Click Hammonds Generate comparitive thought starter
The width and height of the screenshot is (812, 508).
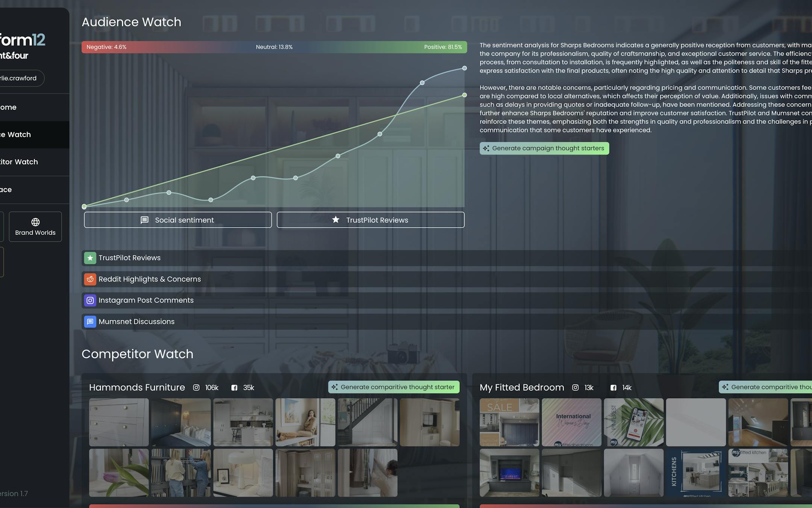coord(394,387)
